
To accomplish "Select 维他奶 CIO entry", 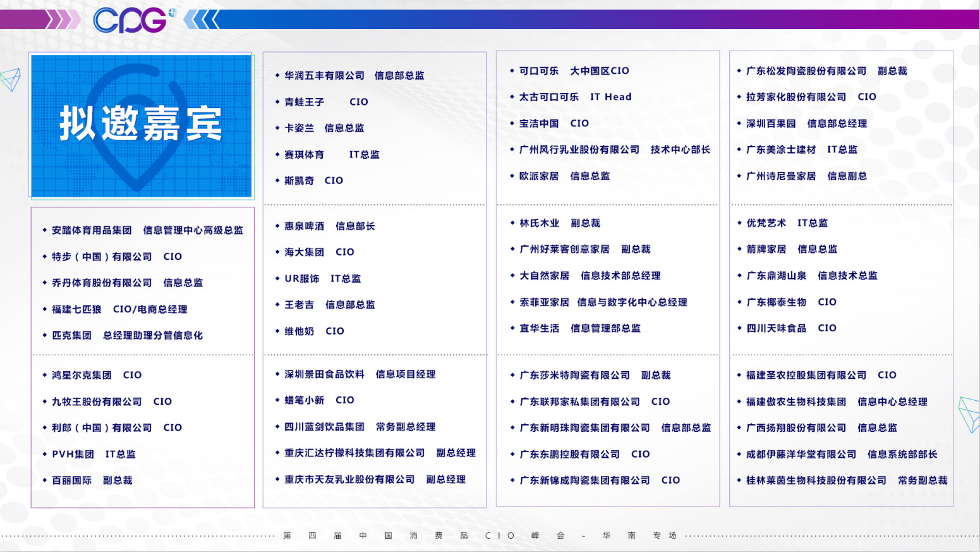I will 314,331.
